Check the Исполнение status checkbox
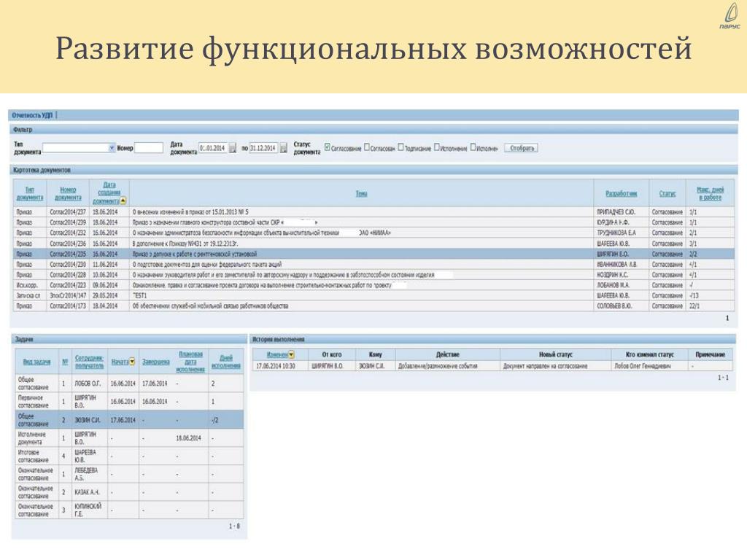The width and height of the screenshot is (747, 560). click(x=436, y=147)
